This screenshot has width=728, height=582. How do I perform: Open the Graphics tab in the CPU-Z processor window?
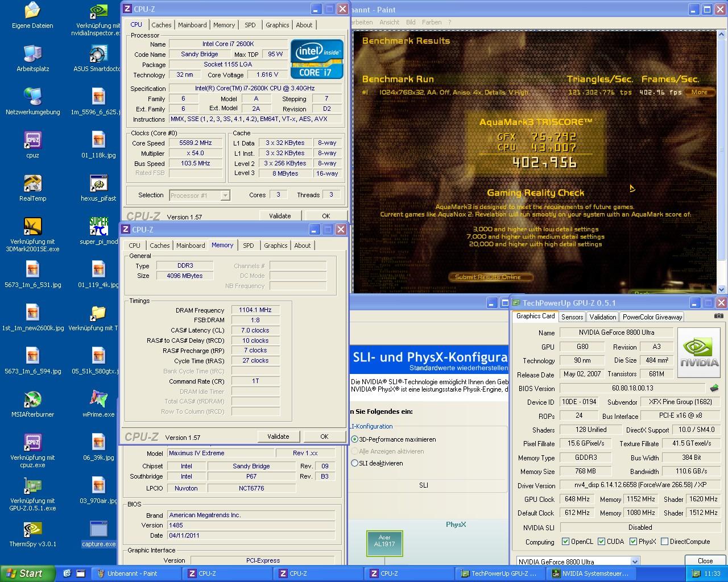click(x=277, y=25)
